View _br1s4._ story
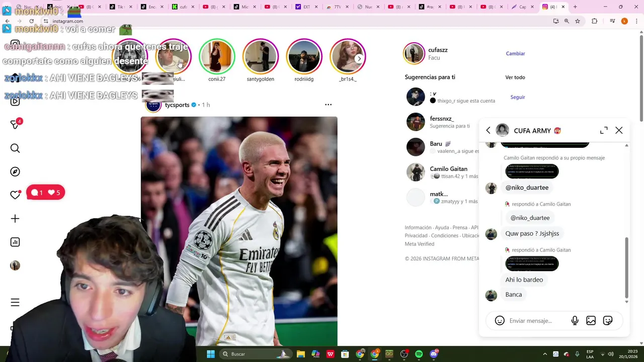This screenshot has height=362, width=644. pyautogui.click(x=348, y=56)
